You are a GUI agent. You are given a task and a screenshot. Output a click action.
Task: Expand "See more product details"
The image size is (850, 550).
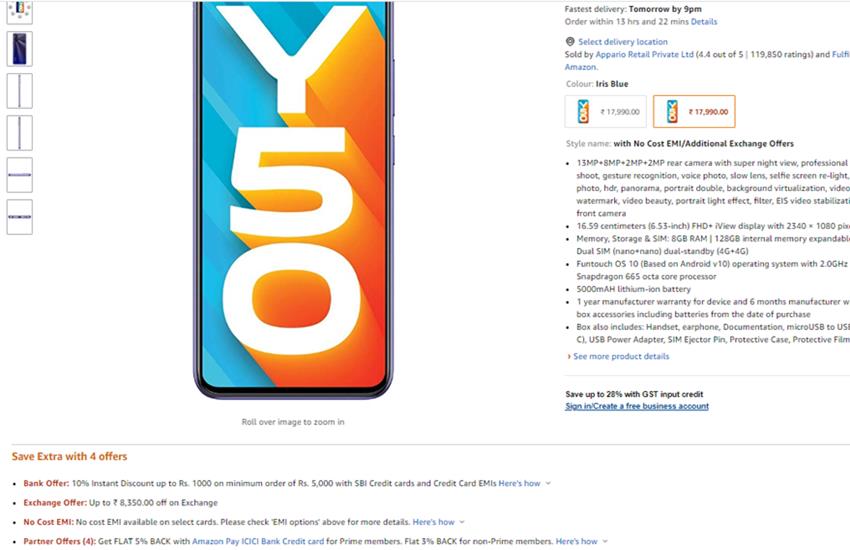coord(620,356)
